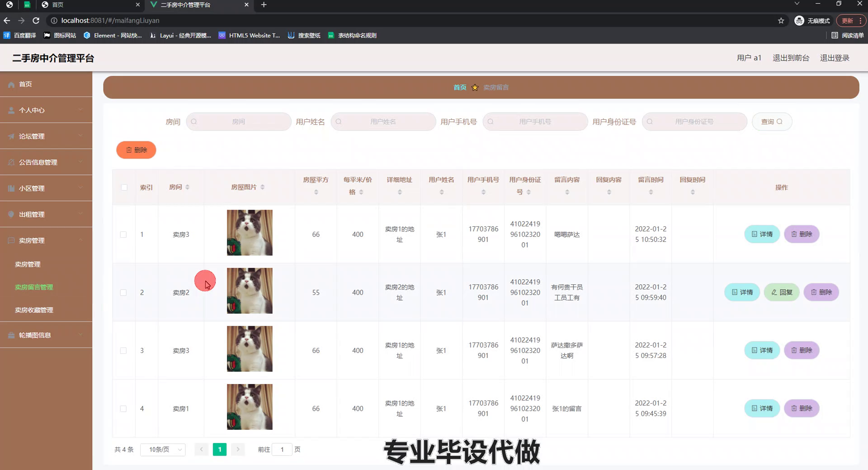
Task: Open 详情 for row 1 卖房3
Action: 762,234
